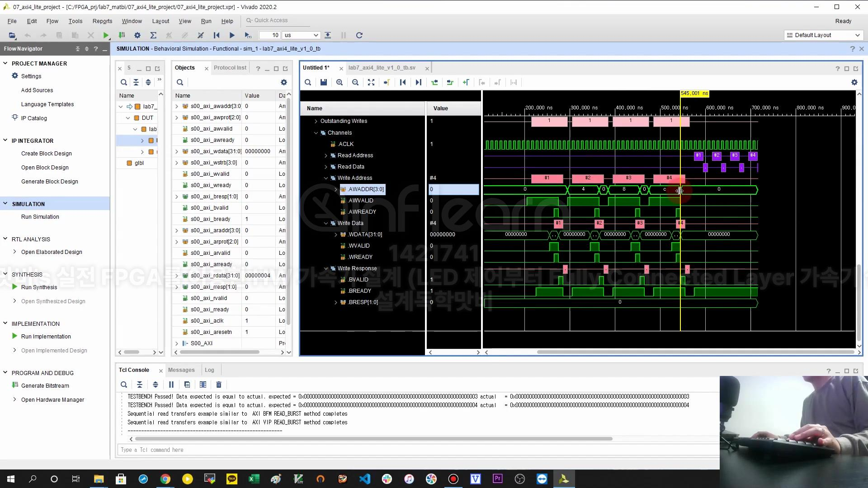The width and height of the screenshot is (868, 488).
Task: Open waveform window settings gear
Action: 854,82
